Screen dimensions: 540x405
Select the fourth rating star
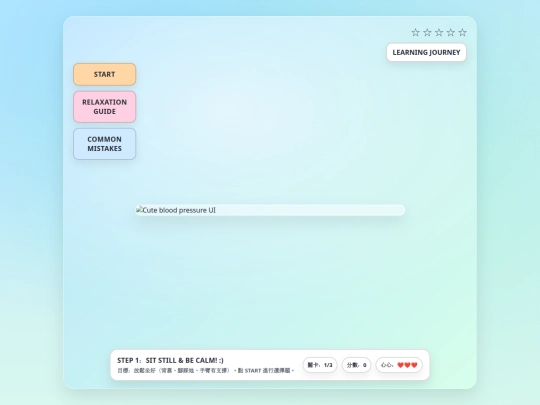451,33
